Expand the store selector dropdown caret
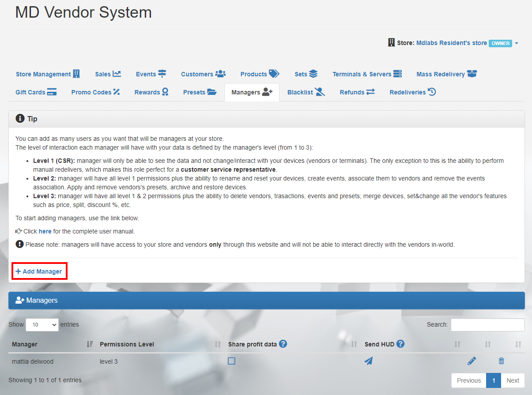Screen dimensions: 532x395 click(517, 43)
